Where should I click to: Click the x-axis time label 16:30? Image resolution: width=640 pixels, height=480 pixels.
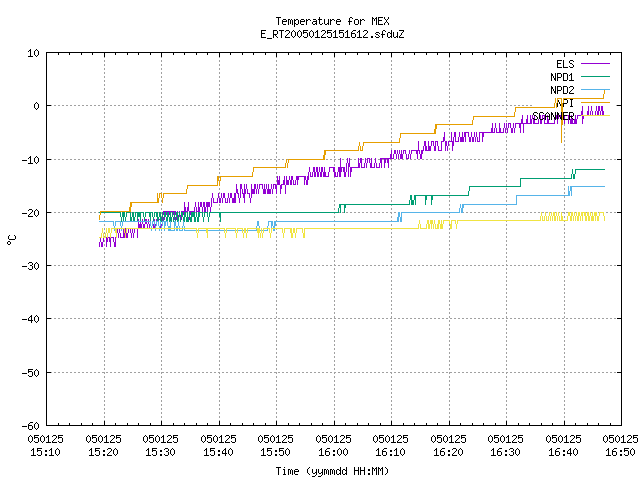[506, 452]
